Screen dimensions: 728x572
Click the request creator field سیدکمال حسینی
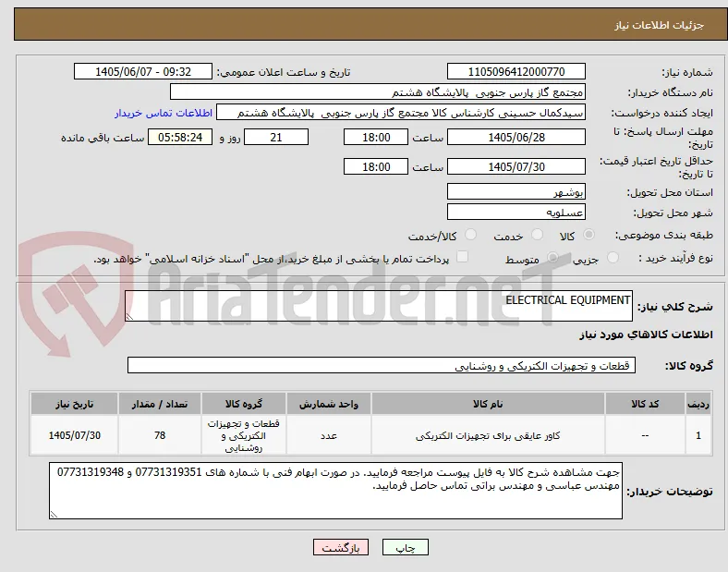pos(401,113)
